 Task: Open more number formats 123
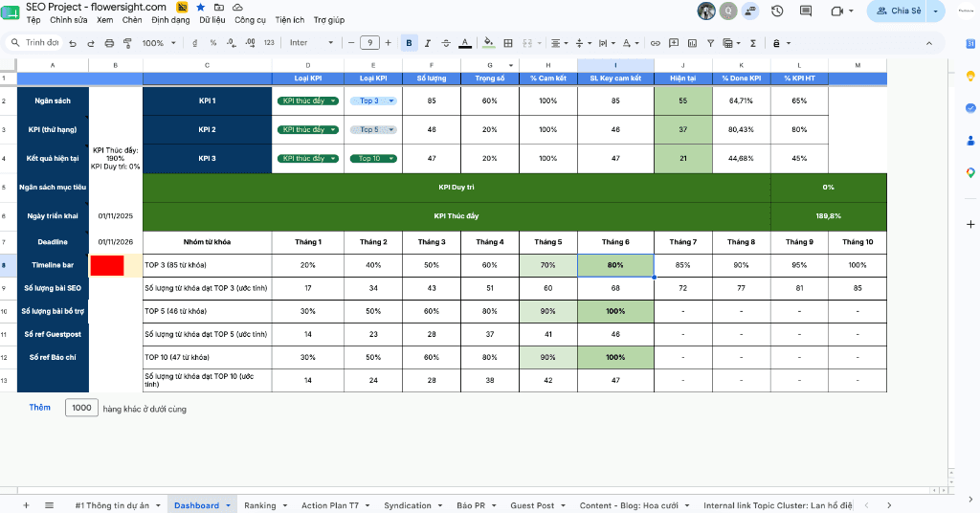click(x=269, y=43)
